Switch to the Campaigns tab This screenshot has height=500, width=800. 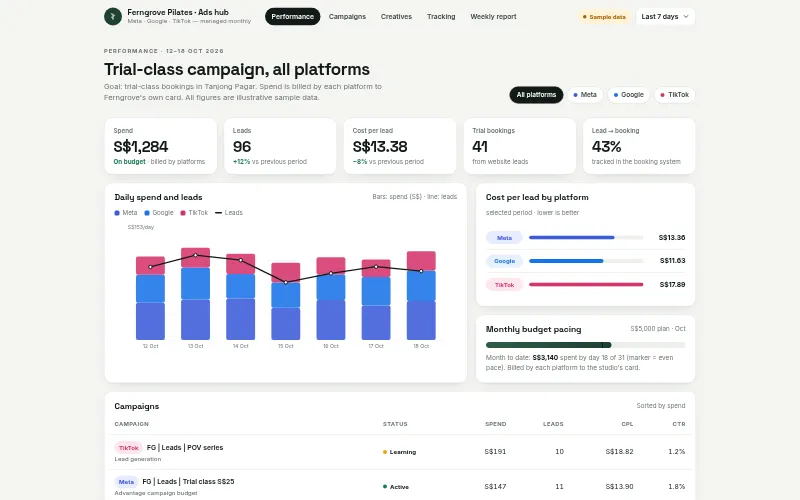[x=347, y=16]
